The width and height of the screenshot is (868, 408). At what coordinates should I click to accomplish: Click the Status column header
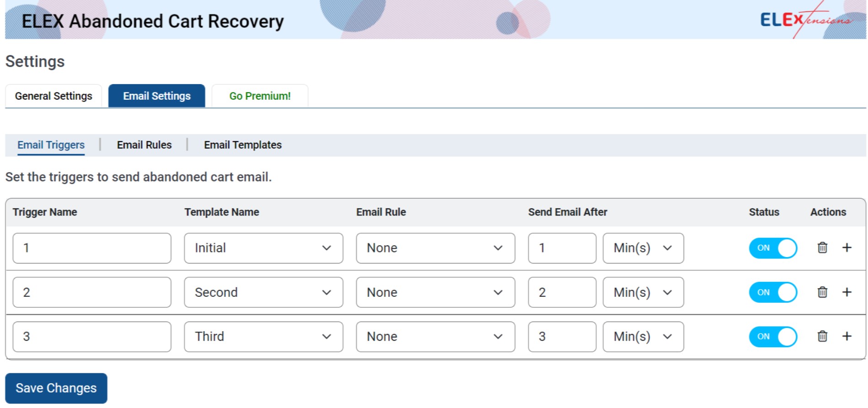tap(764, 212)
